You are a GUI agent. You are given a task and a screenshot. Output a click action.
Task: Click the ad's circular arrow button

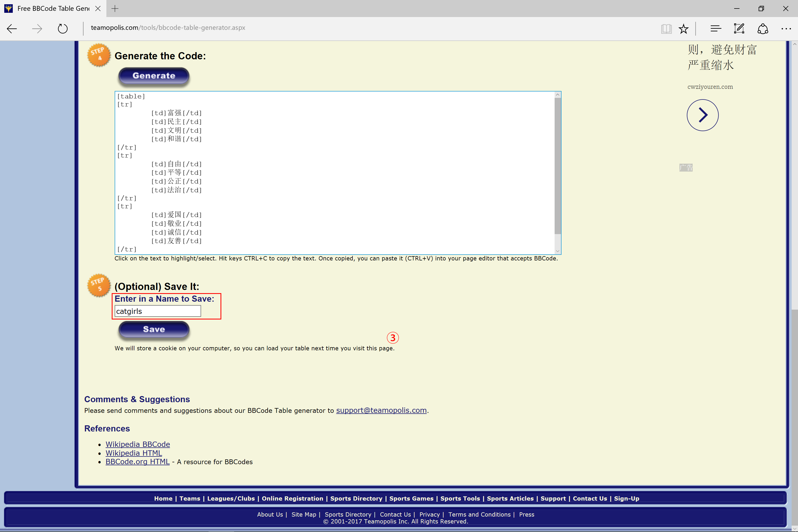pyautogui.click(x=702, y=115)
